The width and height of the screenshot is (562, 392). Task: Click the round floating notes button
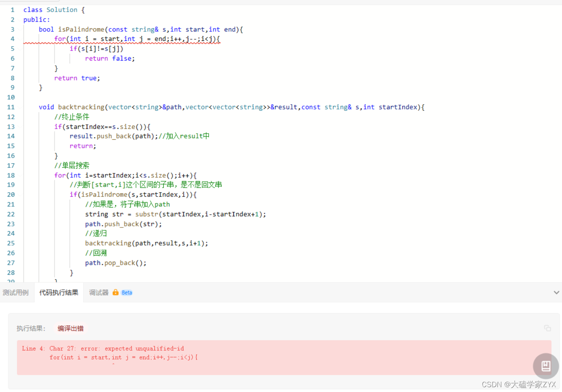point(546,366)
